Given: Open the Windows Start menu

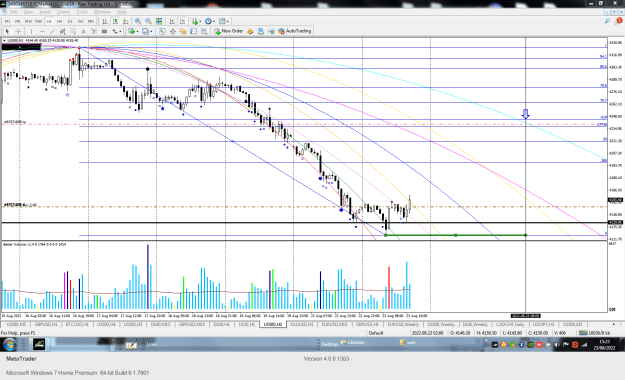Looking at the screenshot, I should click(10, 344).
